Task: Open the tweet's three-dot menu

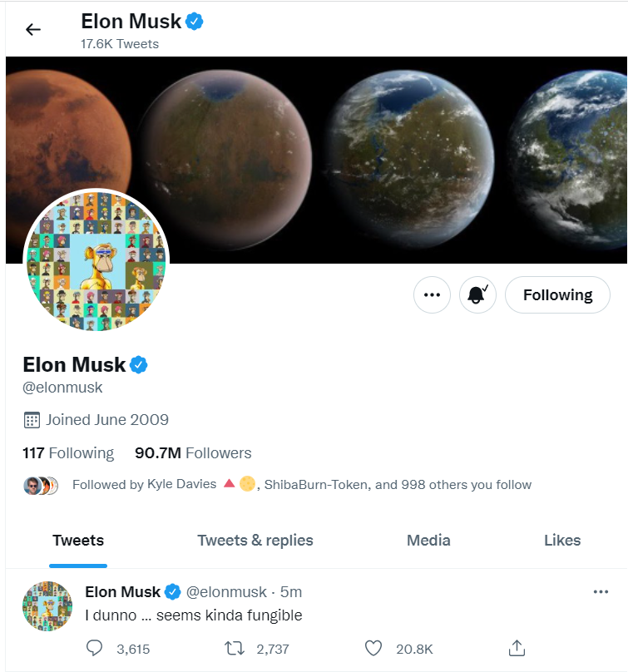Action: (x=601, y=590)
